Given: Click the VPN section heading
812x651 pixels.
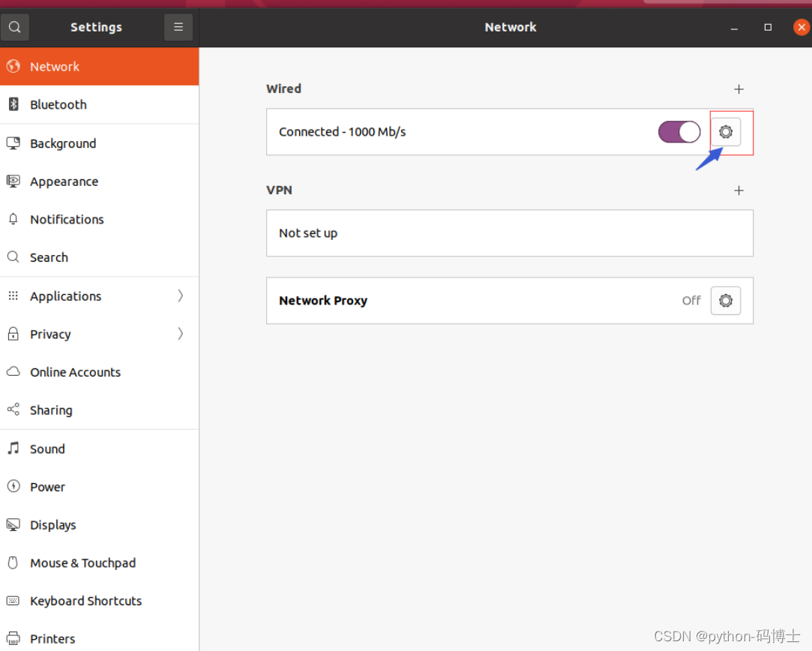Looking at the screenshot, I should pyautogui.click(x=279, y=190).
